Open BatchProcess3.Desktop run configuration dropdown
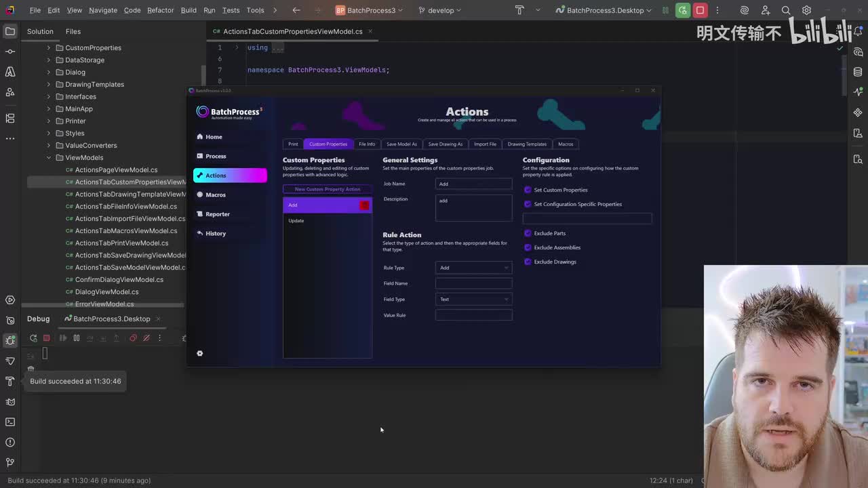Image resolution: width=868 pixels, height=488 pixels. coord(604,10)
